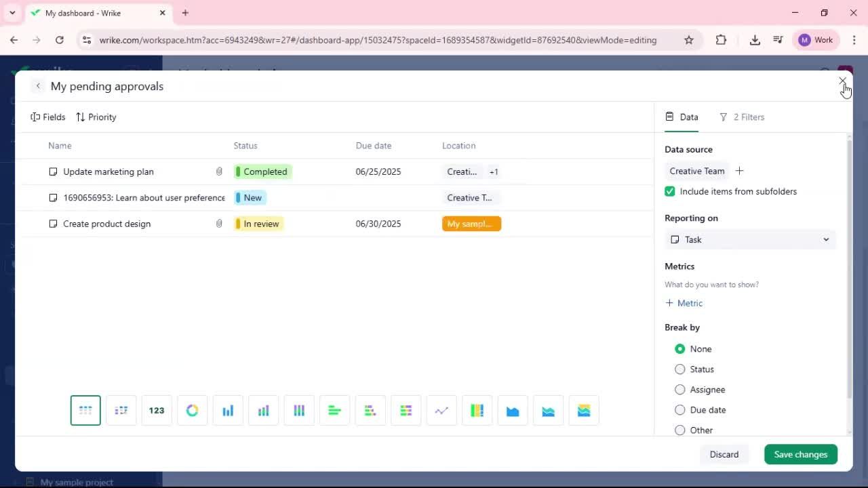Image resolution: width=868 pixels, height=488 pixels.
Task: Click task icon beside Create product design
Action: (53, 224)
